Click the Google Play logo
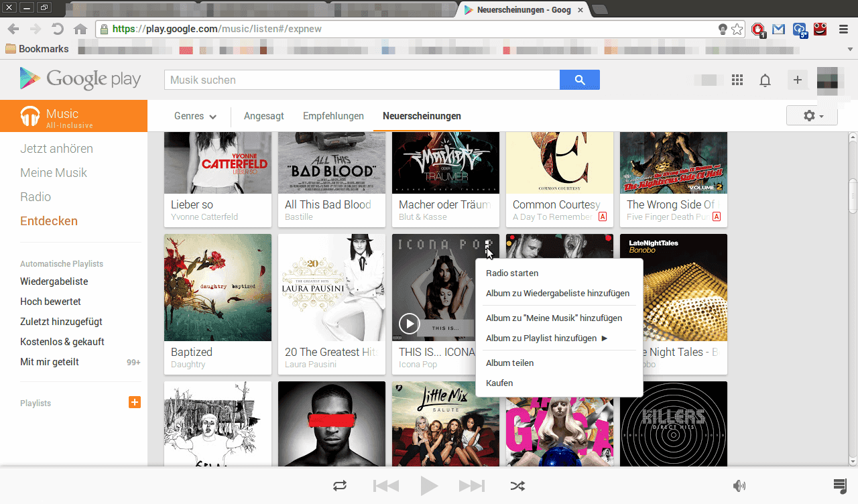Viewport: 858px width, 504px height. [80, 79]
